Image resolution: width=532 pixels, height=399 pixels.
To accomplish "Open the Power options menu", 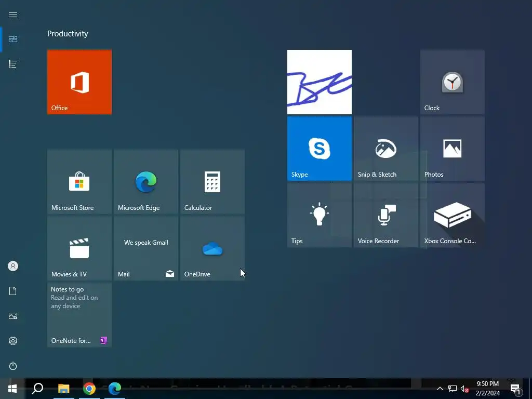I will pos(13,366).
